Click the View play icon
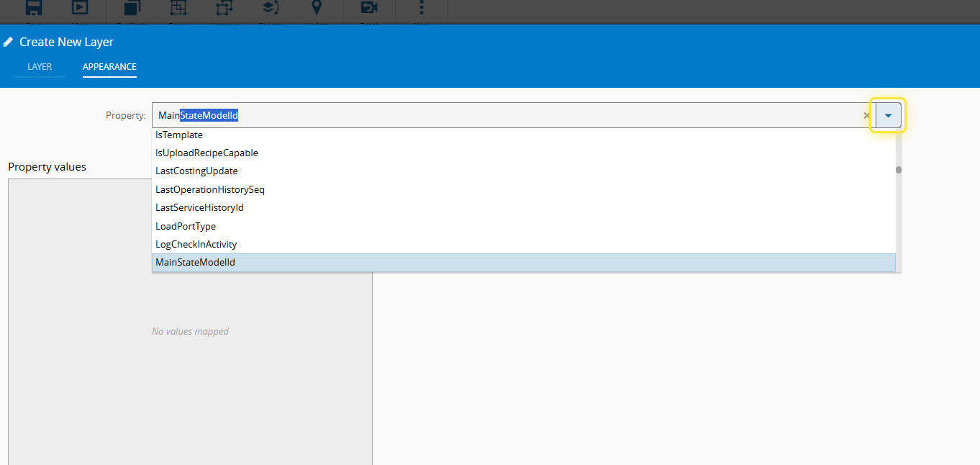This screenshot has height=465, width=980. [x=80, y=7]
